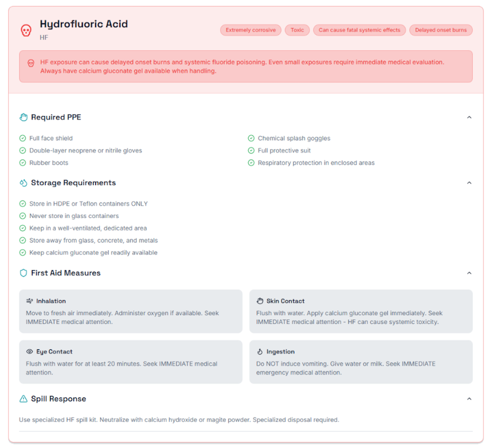
Task: Click the HF formula subtitle
Action: [x=44, y=37]
